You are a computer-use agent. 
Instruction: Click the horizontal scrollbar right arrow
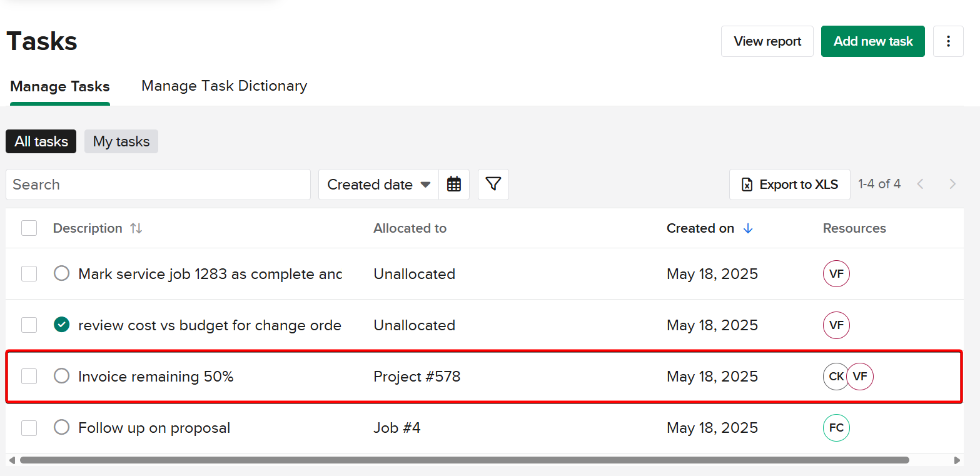click(957, 460)
